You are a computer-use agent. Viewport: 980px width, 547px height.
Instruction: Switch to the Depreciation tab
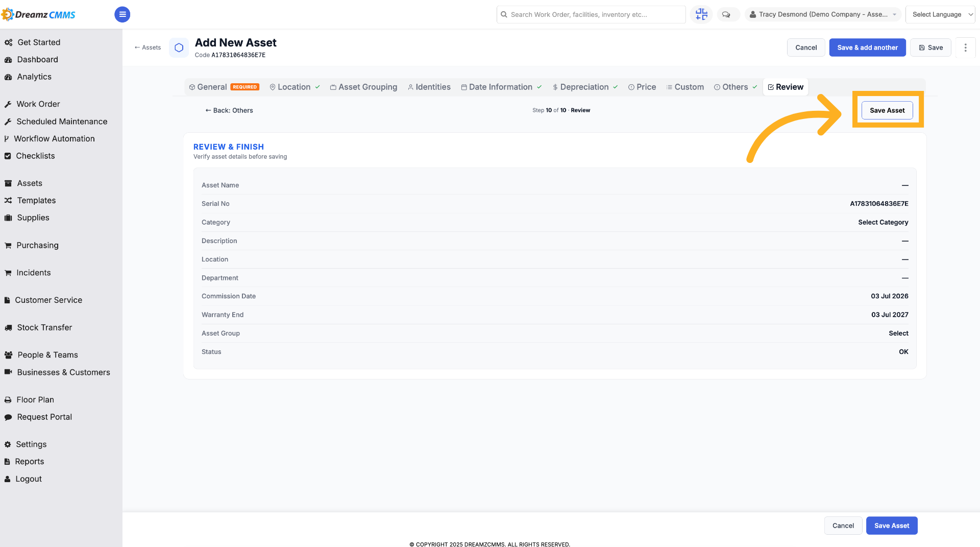585,87
